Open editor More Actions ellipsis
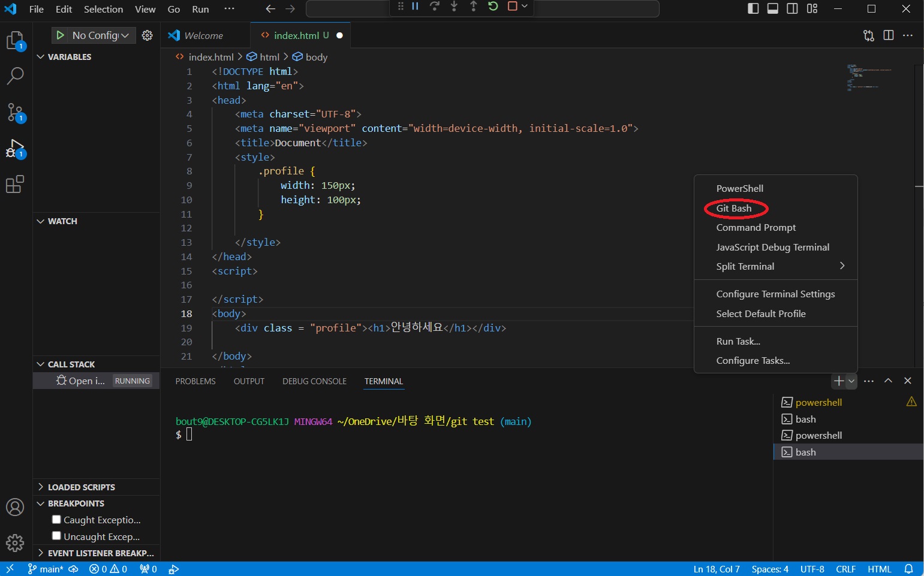This screenshot has height=576, width=924. [908, 35]
